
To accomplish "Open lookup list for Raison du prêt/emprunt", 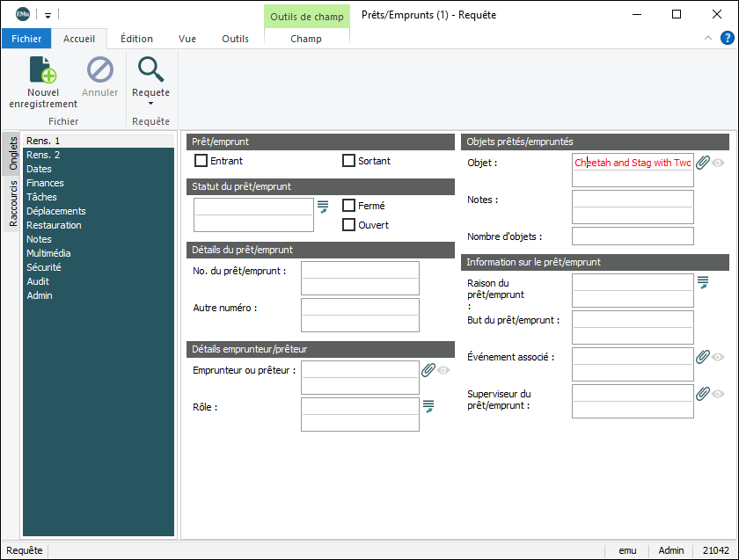I will point(702,281).
